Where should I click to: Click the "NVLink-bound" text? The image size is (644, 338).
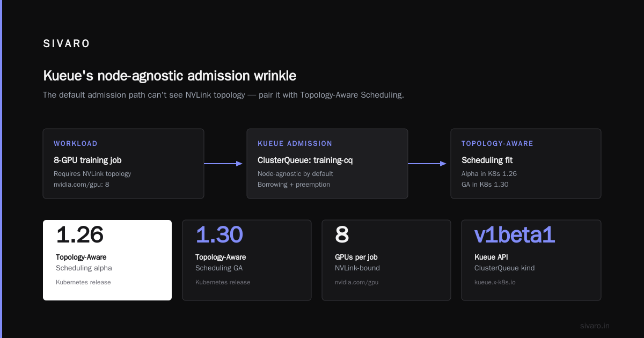[x=357, y=268]
